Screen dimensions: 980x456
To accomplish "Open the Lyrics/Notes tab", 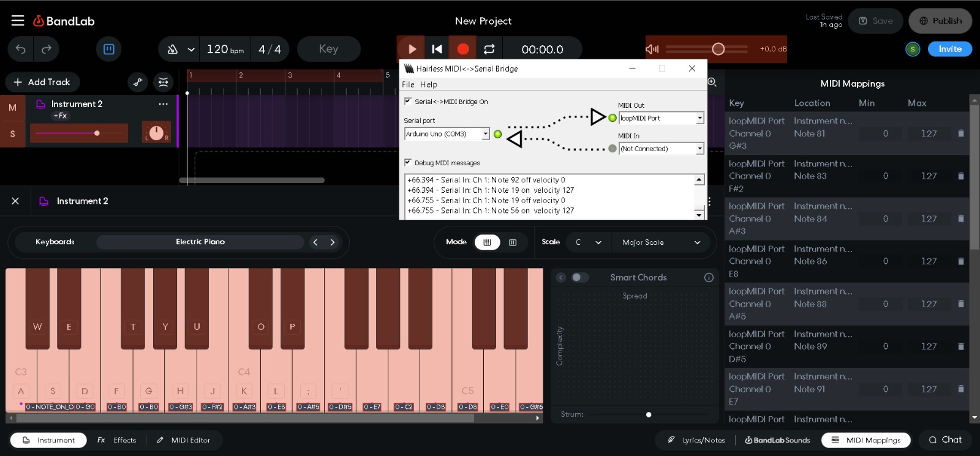I will 696,440.
